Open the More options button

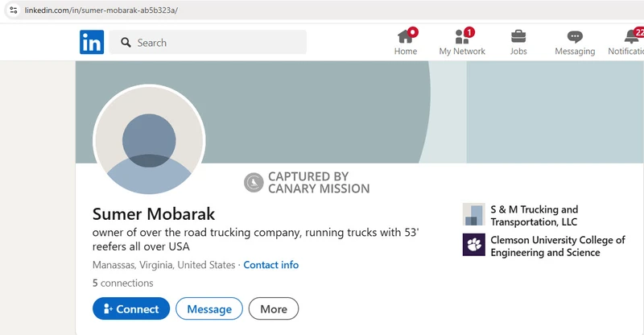pos(274,308)
